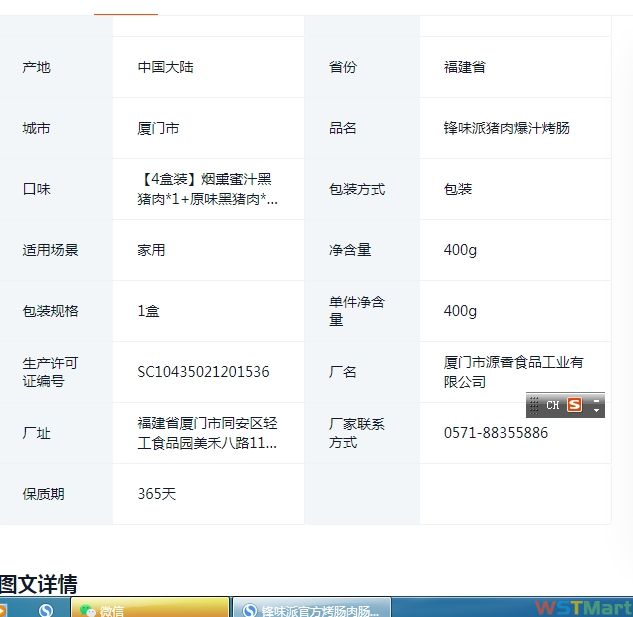The image size is (633, 617).
Task: Click the Sogou S icon in language bar
Action: tap(574, 405)
